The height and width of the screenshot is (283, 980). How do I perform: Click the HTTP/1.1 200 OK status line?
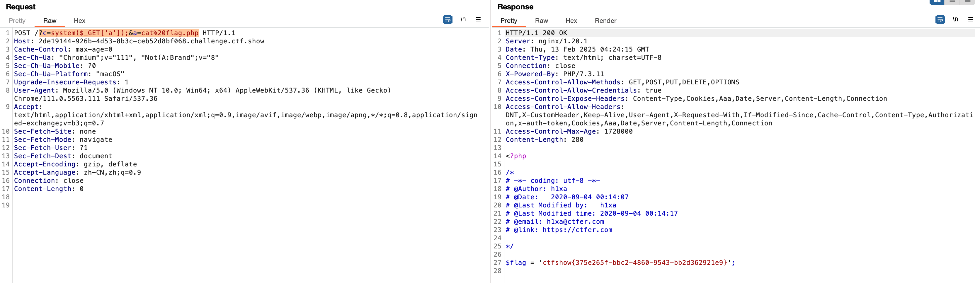click(x=536, y=33)
